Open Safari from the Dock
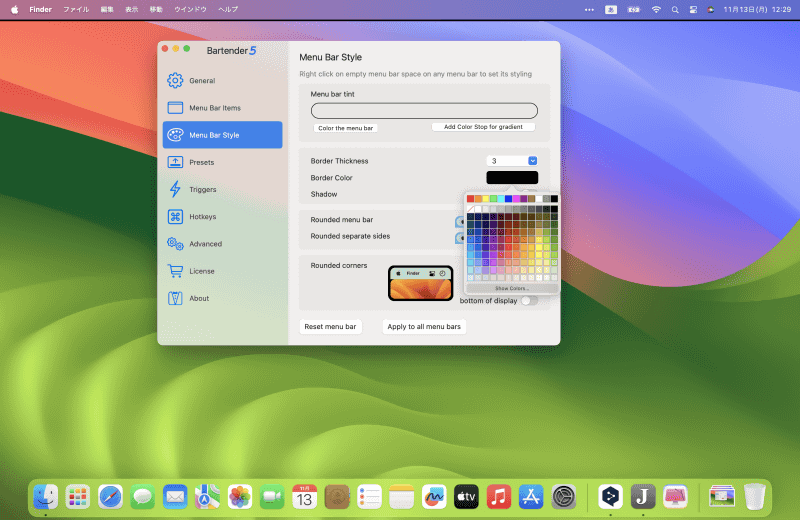800x520 pixels. click(x=110, y=497)
